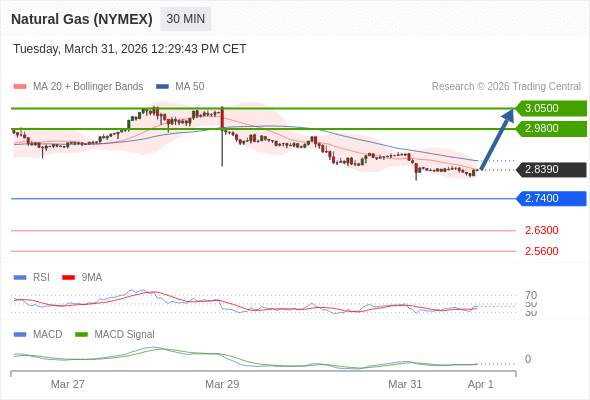Screen dimensions: 590x400
Task: Click the red 9MA legend swatch
Action: [x=68, y=278]
